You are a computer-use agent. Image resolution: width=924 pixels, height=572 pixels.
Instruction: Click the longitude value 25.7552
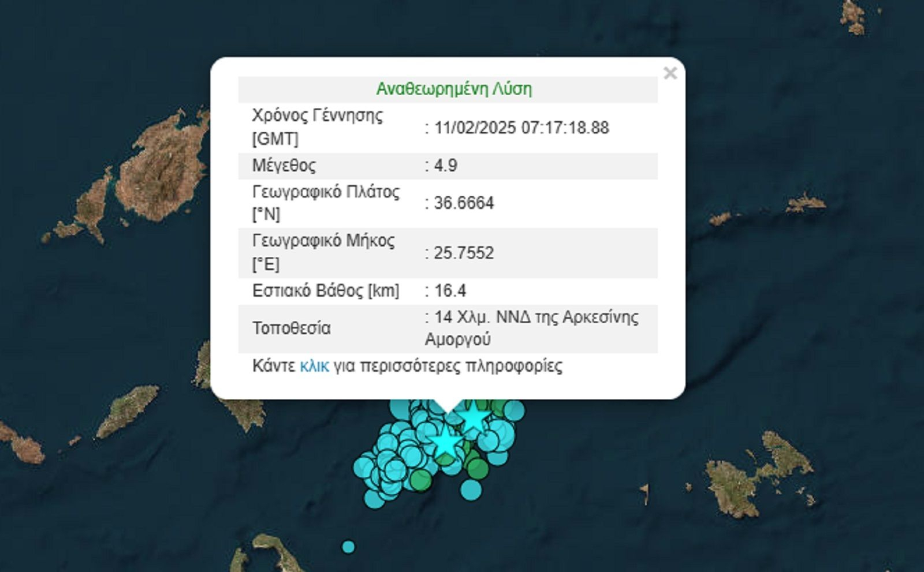click(464, 253)
